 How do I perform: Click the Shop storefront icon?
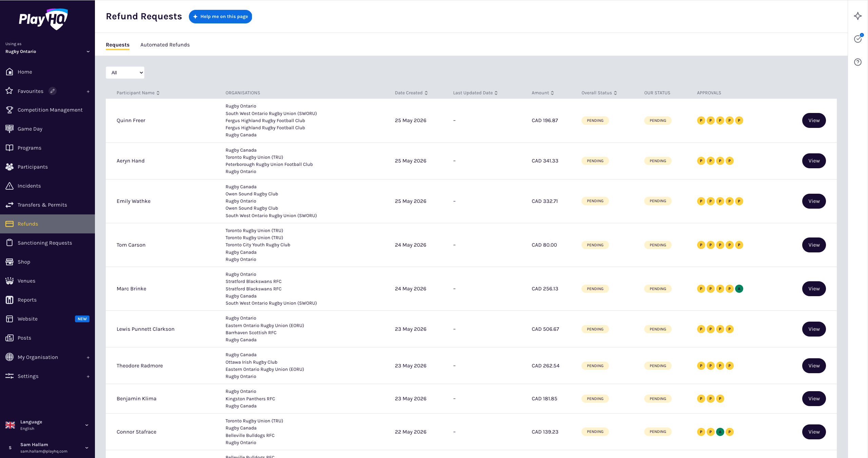click(9, 262)
